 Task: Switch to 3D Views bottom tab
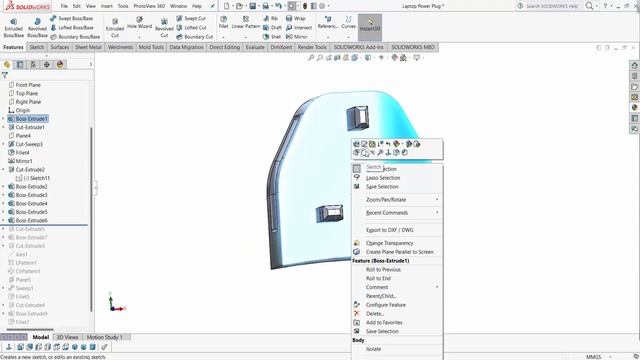point(67,337)
